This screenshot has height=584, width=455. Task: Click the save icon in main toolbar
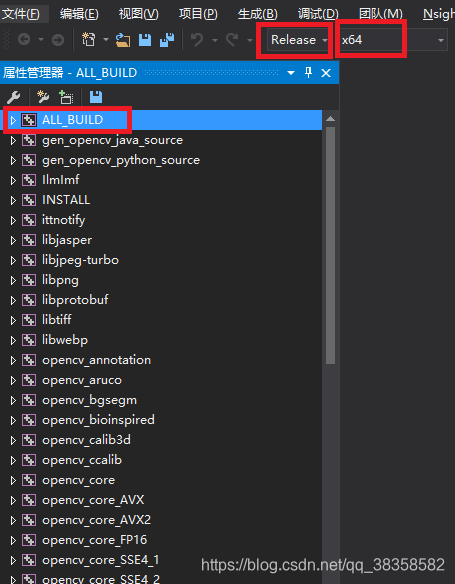click(145, 39)
